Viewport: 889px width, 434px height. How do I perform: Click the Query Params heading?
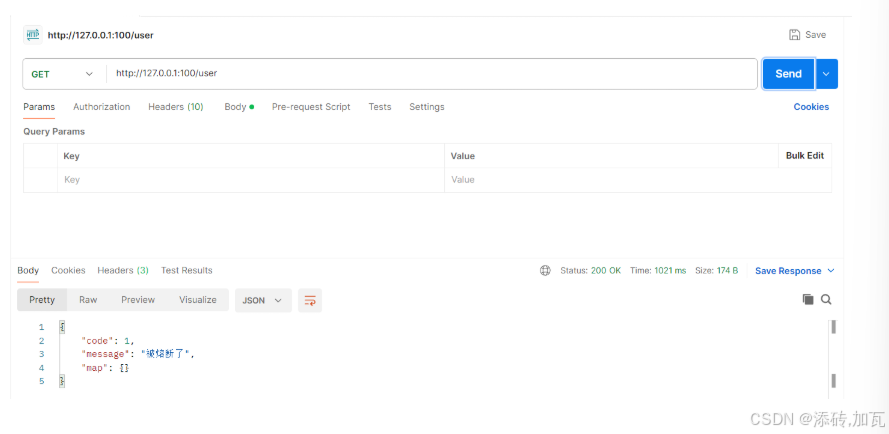tap(54, 132)
